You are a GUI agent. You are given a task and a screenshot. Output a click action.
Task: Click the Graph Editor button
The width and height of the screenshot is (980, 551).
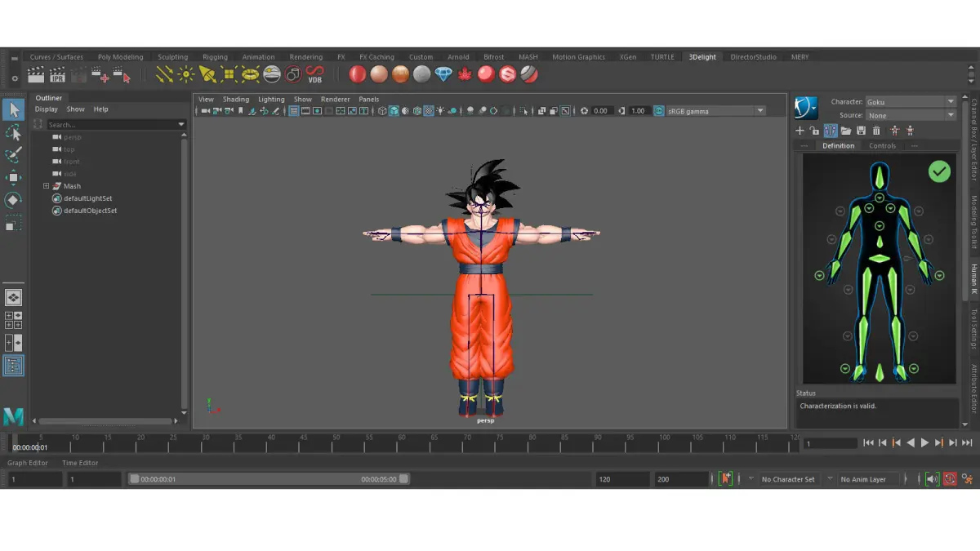[x=28, y=463]
